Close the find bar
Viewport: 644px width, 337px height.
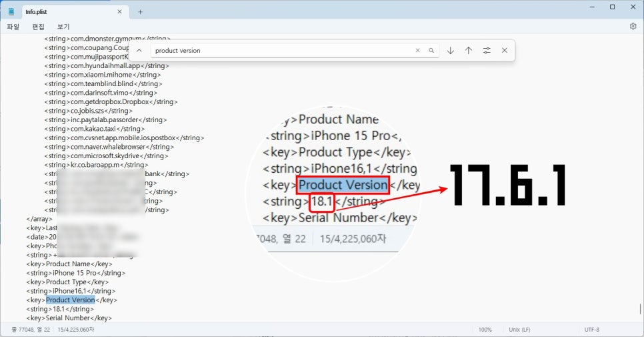(x=505, y=50)
